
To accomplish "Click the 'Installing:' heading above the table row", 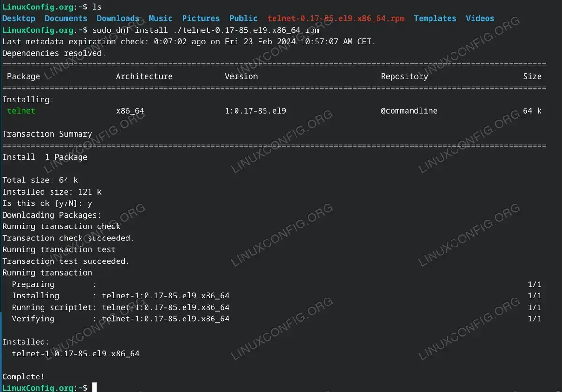I will point(28,99).
